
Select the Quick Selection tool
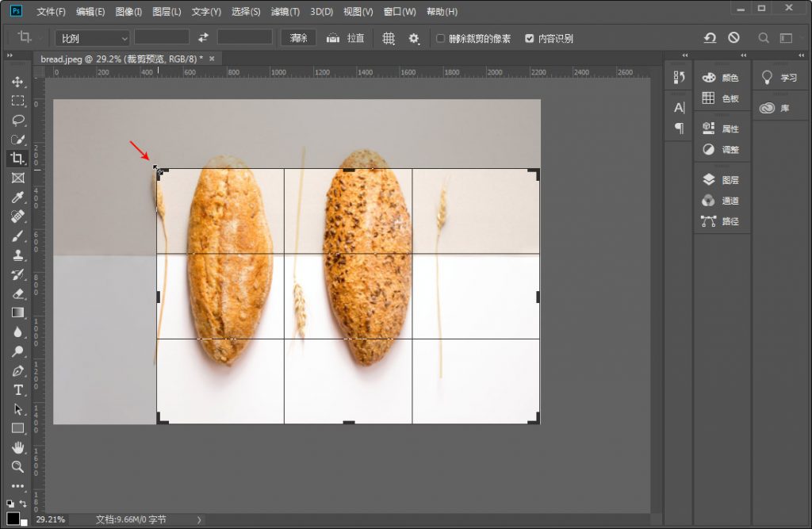coord(17,140)
